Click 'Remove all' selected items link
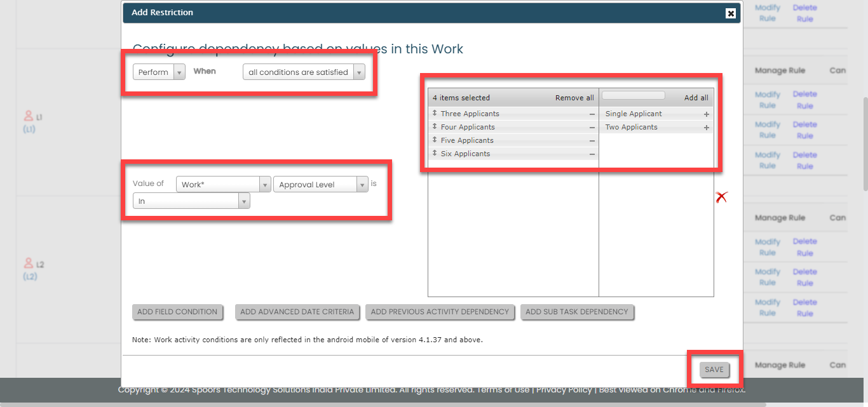Viewport: 868px width, 407px height. (x=574, y=98)
